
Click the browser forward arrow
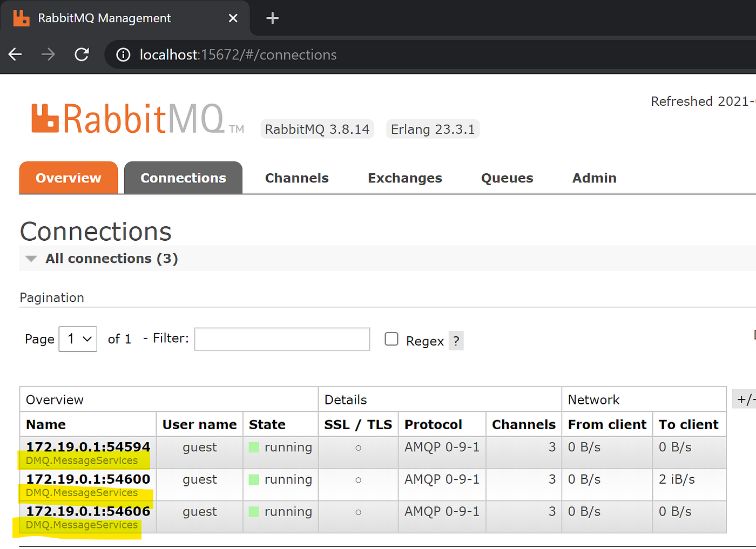(48, 54)
